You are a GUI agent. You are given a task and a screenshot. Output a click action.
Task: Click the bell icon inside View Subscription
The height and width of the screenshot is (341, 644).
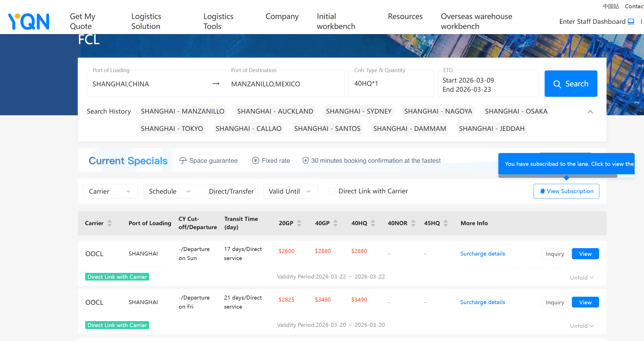(x=543, y=191)
